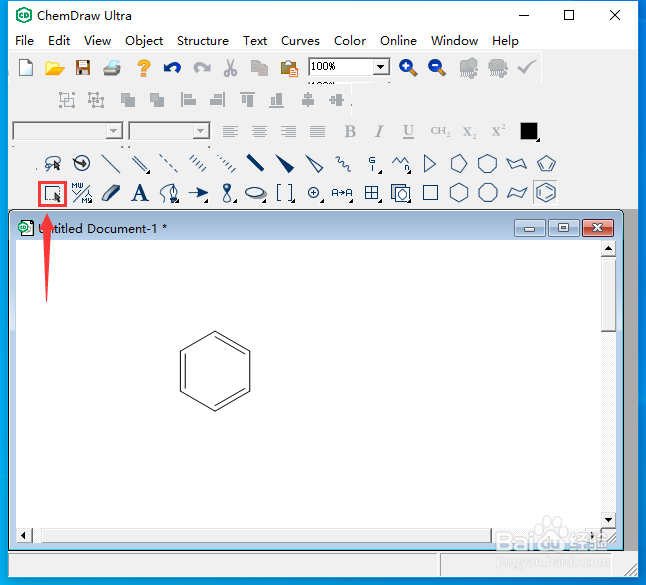Select the Solid Bond tool
Viewport: 646px width, 585px height.
(x=110, y=164)
